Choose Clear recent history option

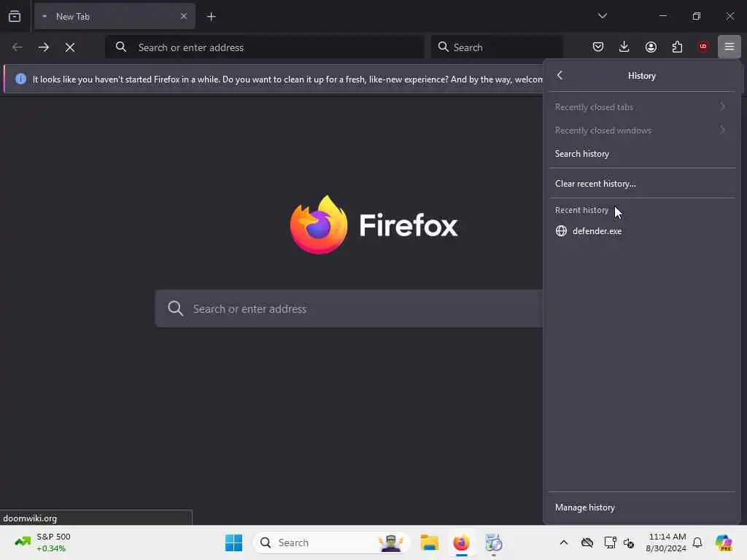tap(642, 184)
